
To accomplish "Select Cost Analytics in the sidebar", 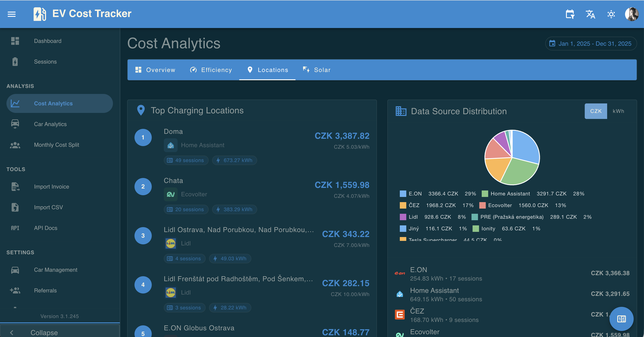I will [53, 103].
